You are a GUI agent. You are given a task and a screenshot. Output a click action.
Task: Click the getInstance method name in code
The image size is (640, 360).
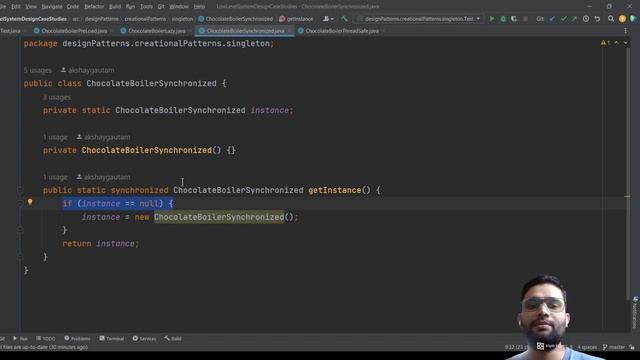click(335, 190)
